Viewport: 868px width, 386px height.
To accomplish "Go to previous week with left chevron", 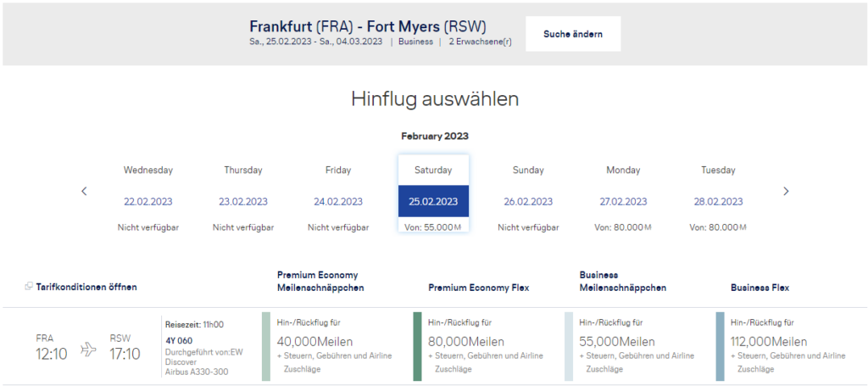I will click(84, 191).
